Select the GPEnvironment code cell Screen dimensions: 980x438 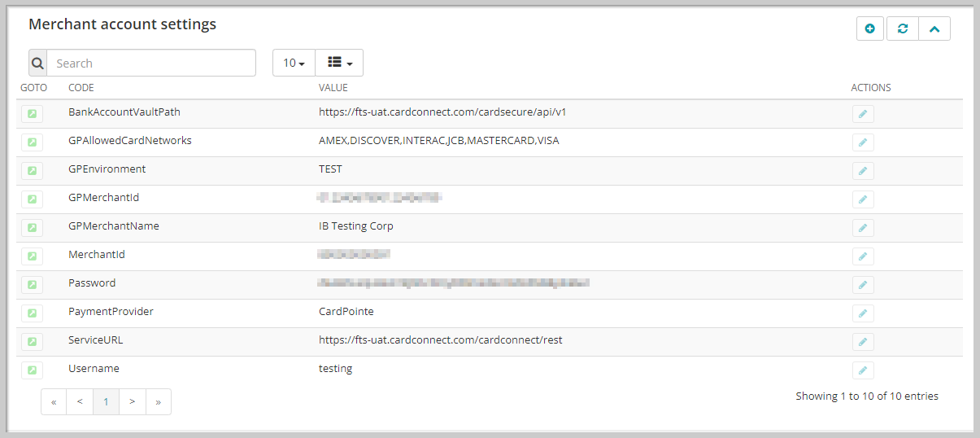107,169
